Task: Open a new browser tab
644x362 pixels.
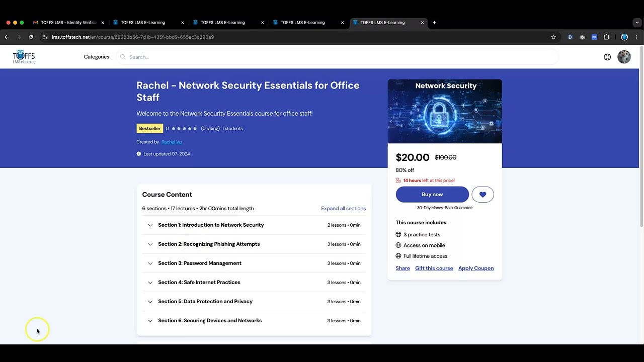Action: 434,23
